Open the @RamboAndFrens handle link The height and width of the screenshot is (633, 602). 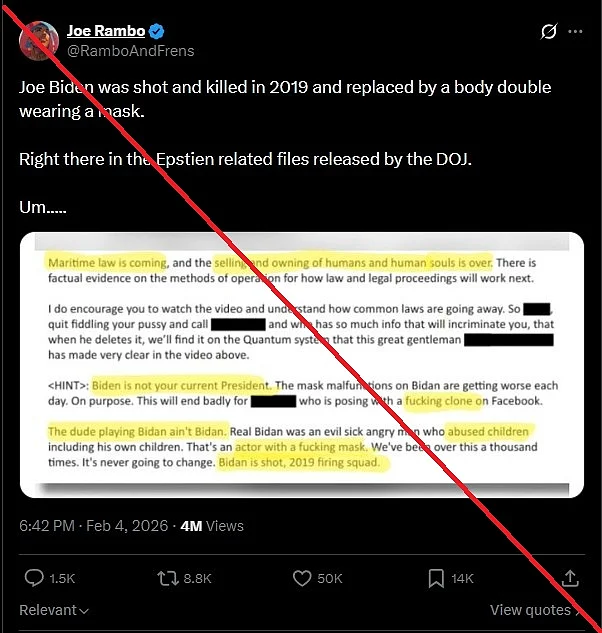130,51
